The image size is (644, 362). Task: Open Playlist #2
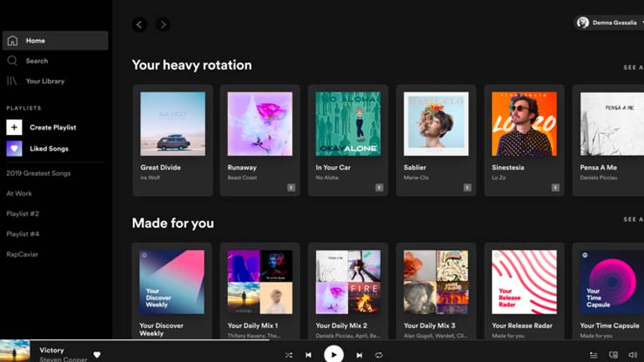click(x=23, y=214)
